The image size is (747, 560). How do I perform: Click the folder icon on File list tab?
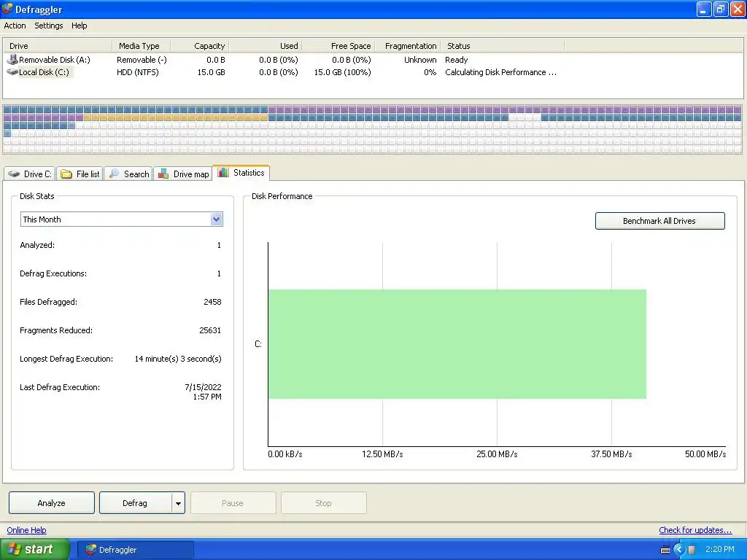66,174
